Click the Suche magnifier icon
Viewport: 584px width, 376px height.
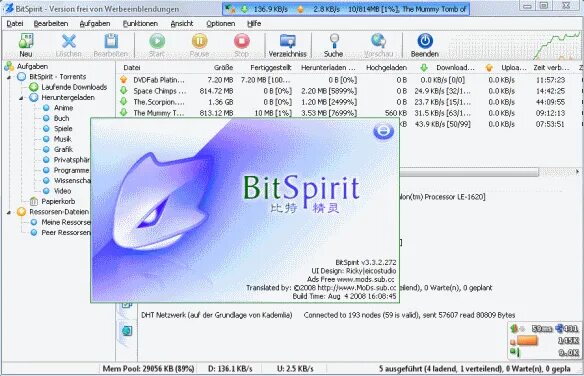point(334,41)
